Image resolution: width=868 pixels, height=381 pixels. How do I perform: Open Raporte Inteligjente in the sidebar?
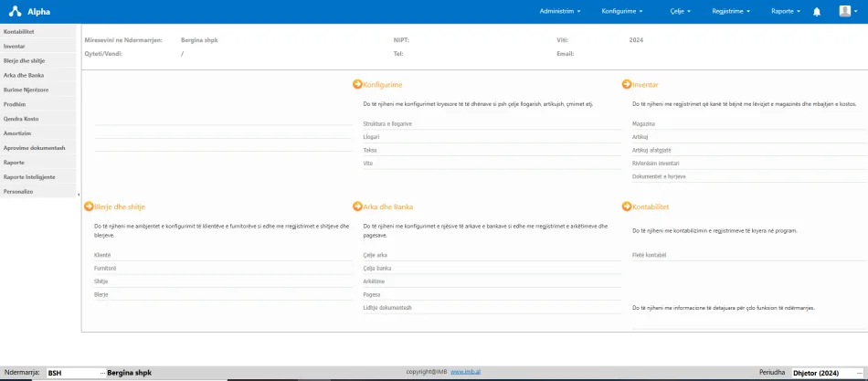pos(38,176)
